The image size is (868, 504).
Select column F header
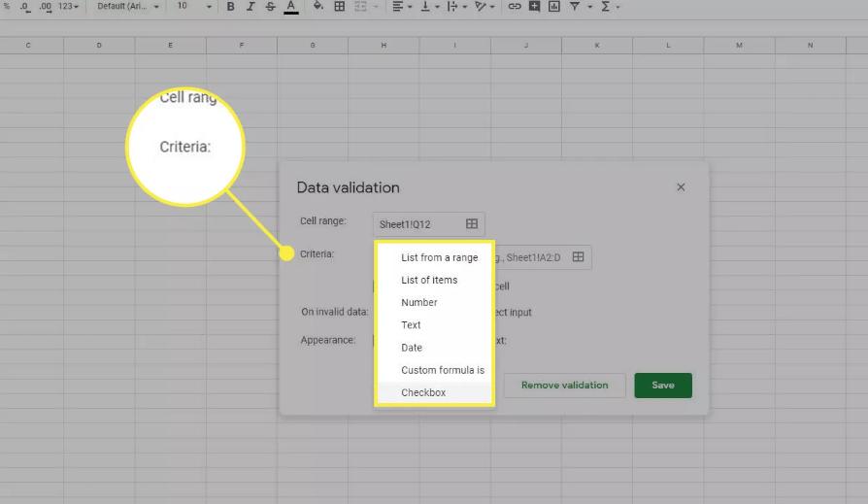pyautogui.click(x=242, y=46)
